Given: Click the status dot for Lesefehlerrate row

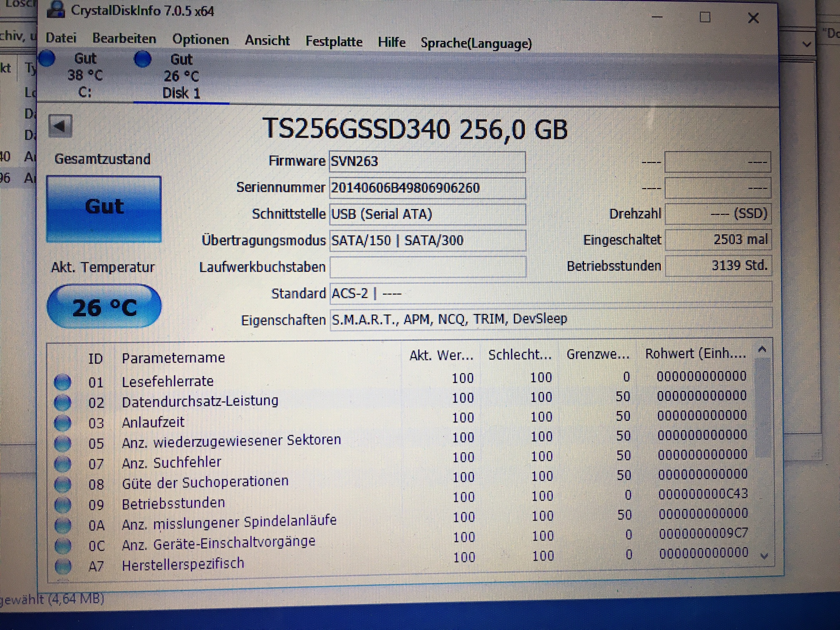Looking at the screenshot, I should 62,382.
